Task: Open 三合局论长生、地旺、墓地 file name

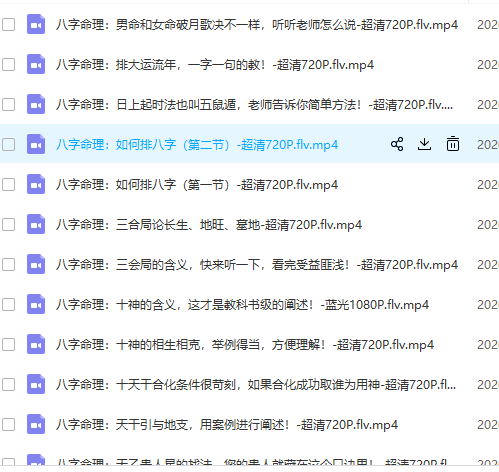Action: click(x=209, y=225)
